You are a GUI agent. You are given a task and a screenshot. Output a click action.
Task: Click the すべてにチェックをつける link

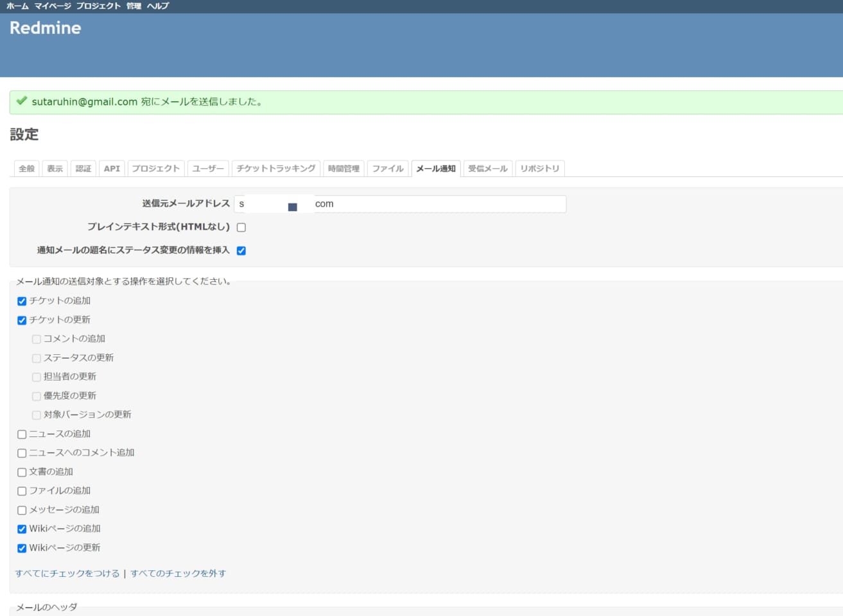(67, 574)
